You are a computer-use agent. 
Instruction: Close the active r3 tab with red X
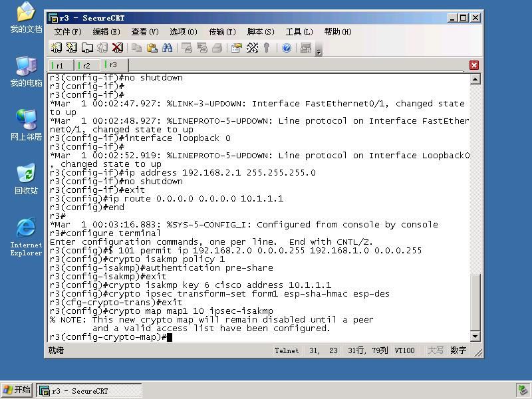click(x=474, y=65)
